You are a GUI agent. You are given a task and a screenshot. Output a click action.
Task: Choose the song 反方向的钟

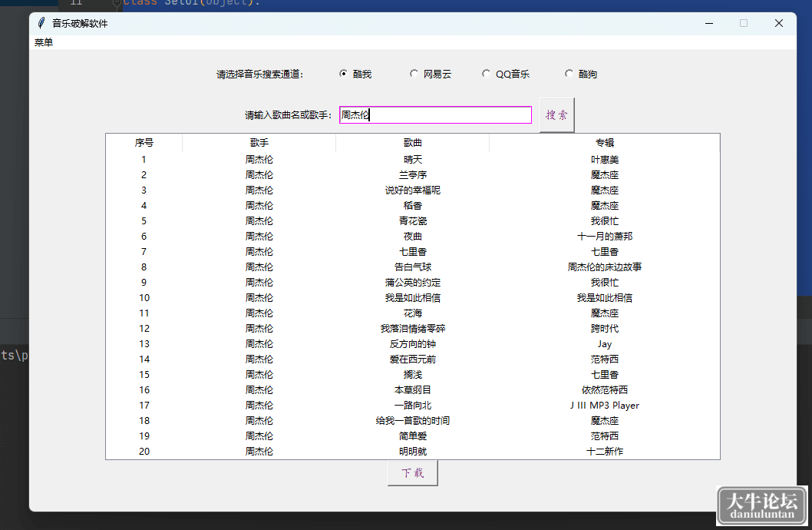pos(413,344)
